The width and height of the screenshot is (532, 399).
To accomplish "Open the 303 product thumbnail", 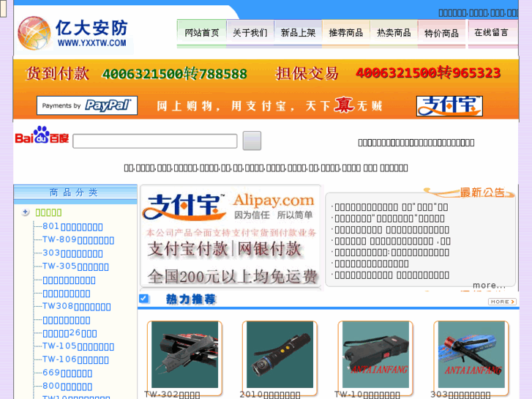I will click(x=471, y=354).
